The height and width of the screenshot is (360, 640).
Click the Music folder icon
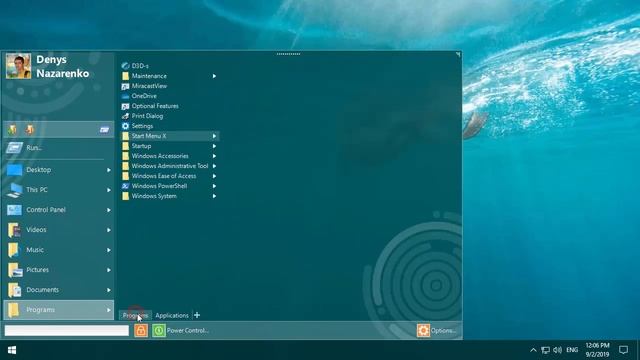[13, 250]
